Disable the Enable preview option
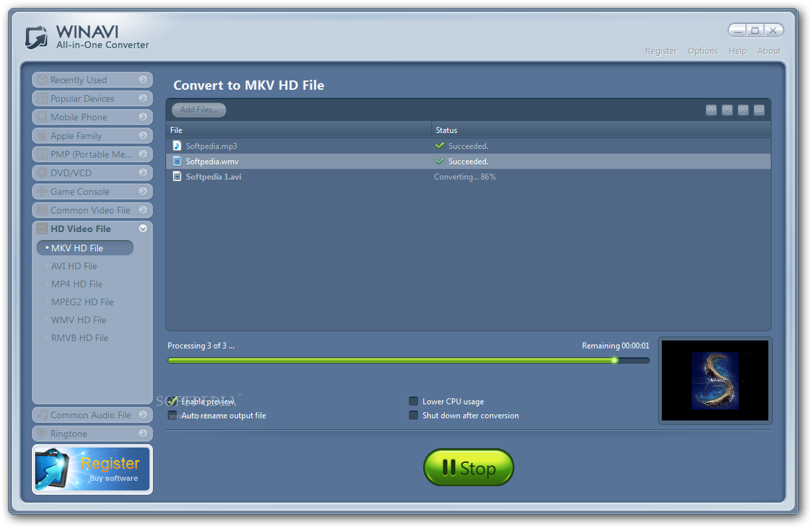Viewport: 812px width, 528px height. click(172, 401)
